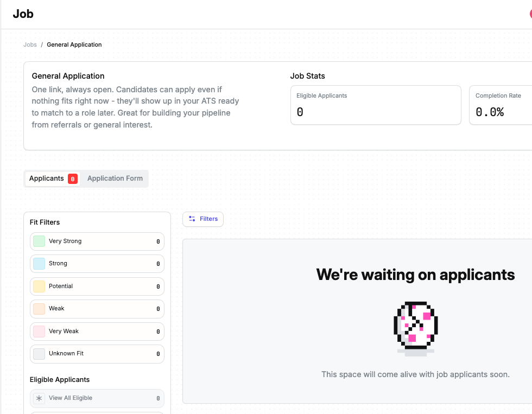Click the Eligible Applicants stat card

pos(376,105)
